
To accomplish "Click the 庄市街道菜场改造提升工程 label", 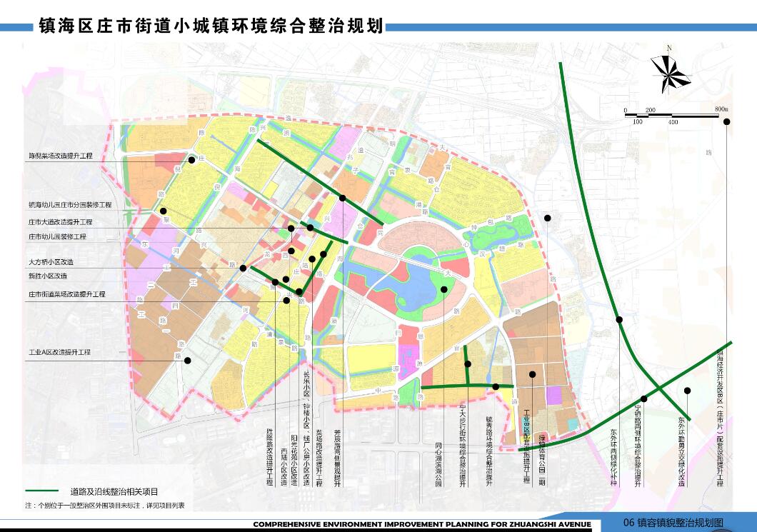I will point(67,294).
